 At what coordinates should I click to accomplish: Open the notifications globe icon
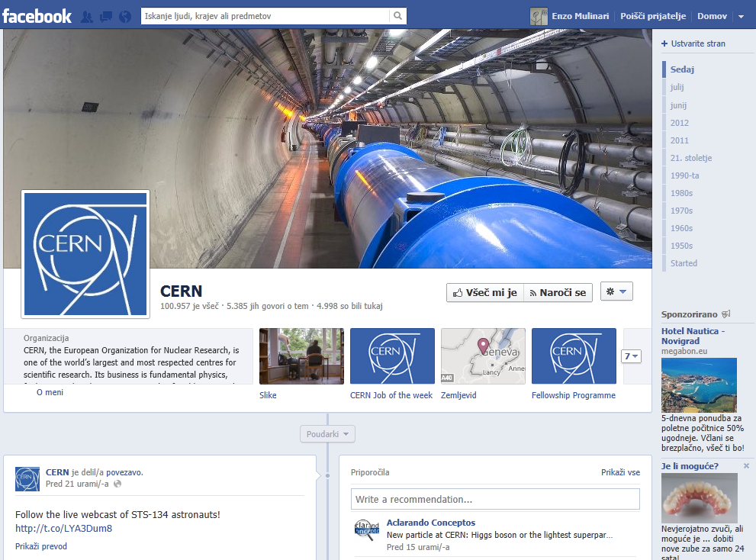click(x=125, y=16)
